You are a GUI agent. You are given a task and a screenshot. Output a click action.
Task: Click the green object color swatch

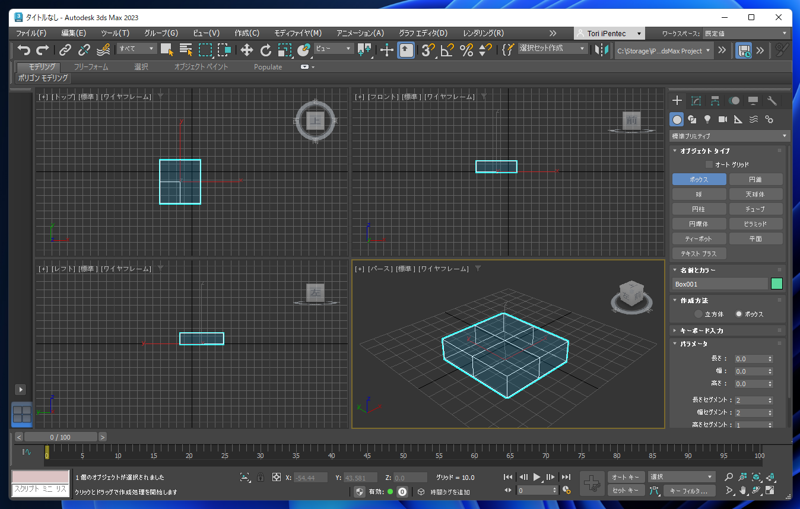pos(777,284)
